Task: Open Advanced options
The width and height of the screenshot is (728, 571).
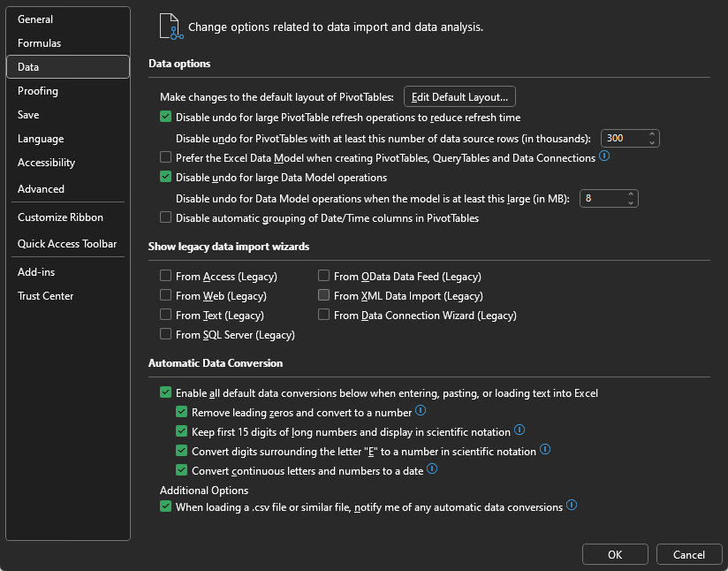Action: coord(68,189)
